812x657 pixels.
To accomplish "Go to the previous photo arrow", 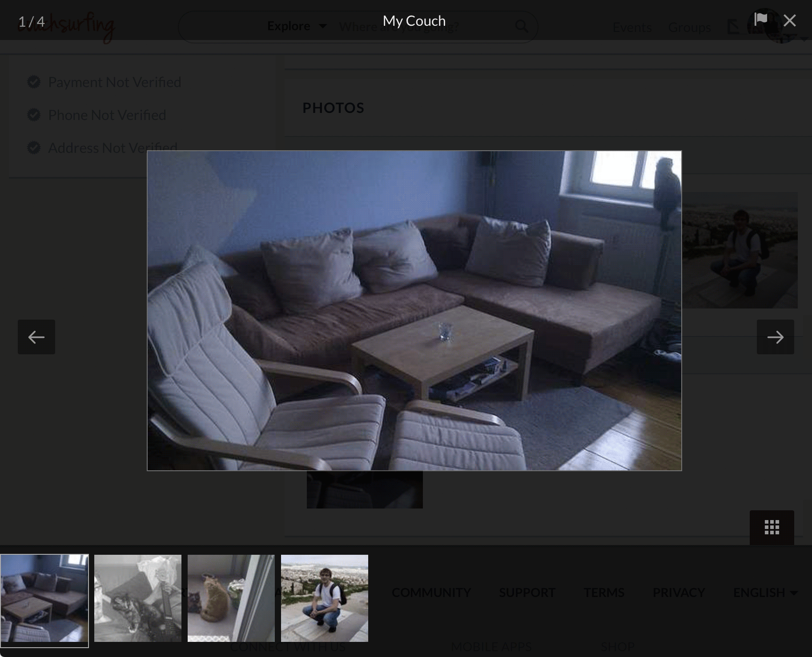I will [36, 337].
